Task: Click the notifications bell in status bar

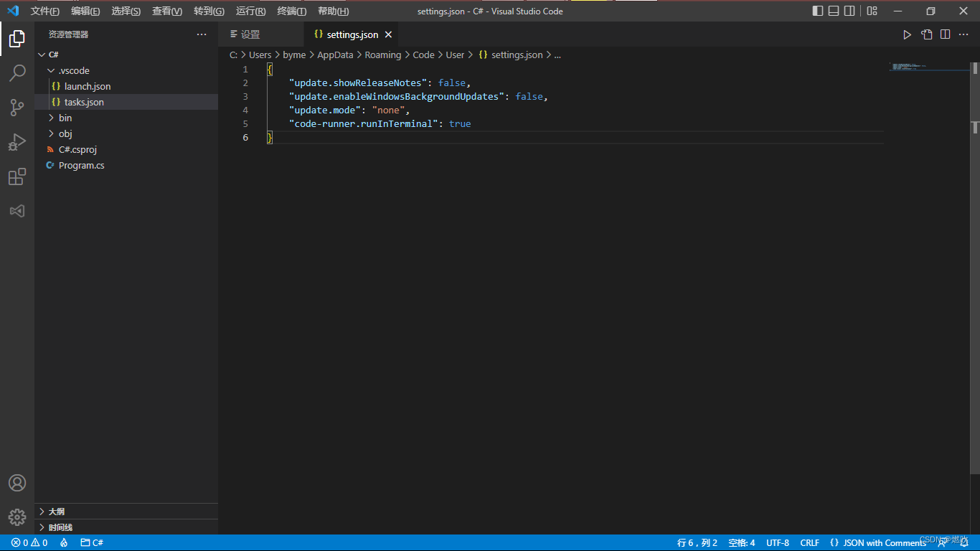Action: pyautogui.click(x=964, y=543)
